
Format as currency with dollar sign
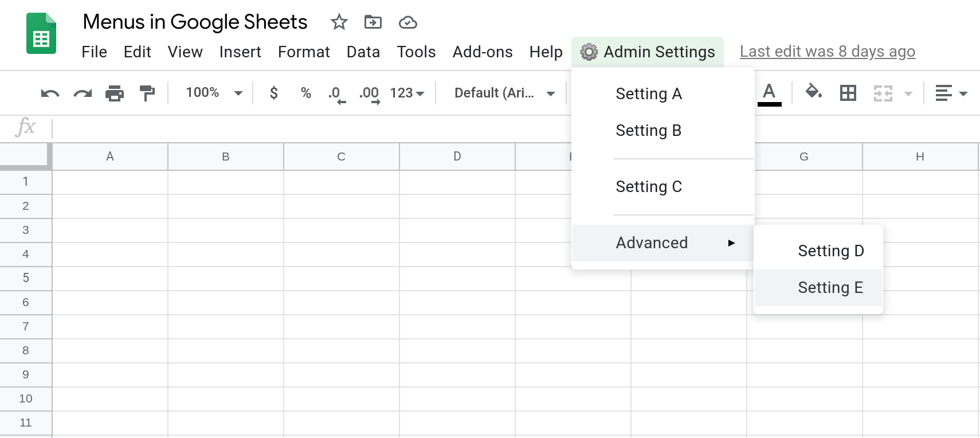tap(274, 93)
